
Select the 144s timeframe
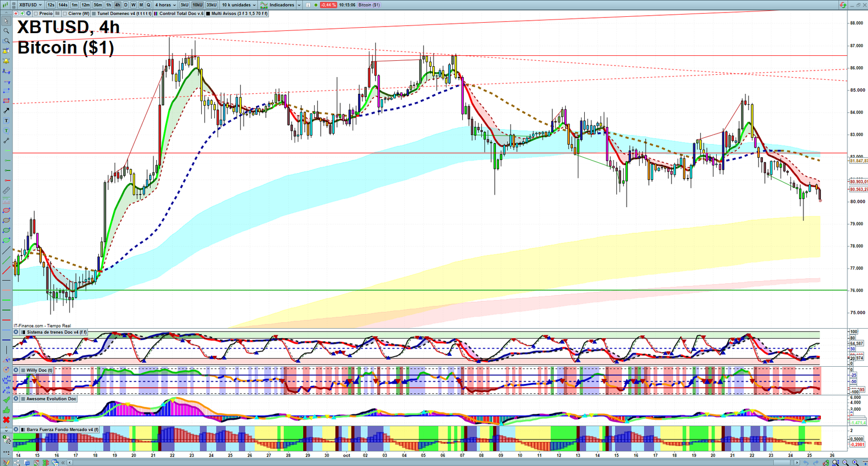point(63,5)
